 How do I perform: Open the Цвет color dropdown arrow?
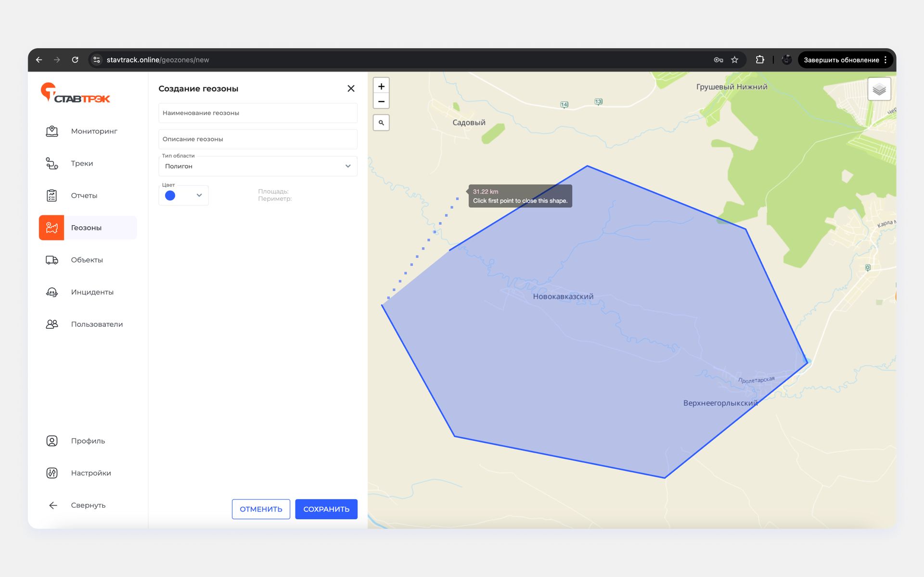pos(199,195)
